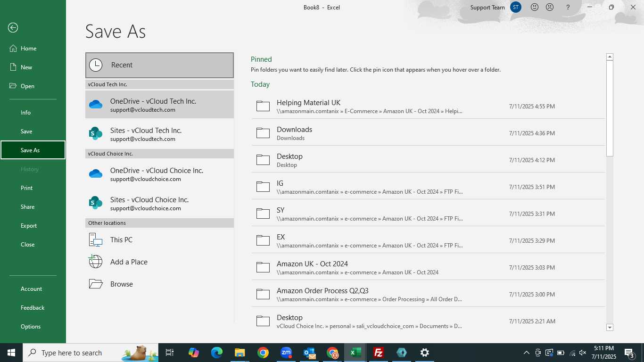Click the Home icon in left sidebar
Image resolution: width=644 pixels, height=362 pixels.
(x=13, y=48)
